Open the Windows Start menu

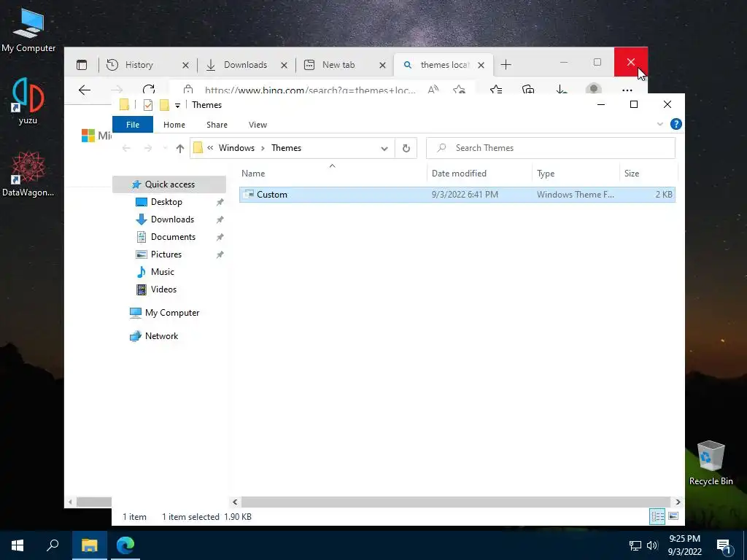[18, 545]
